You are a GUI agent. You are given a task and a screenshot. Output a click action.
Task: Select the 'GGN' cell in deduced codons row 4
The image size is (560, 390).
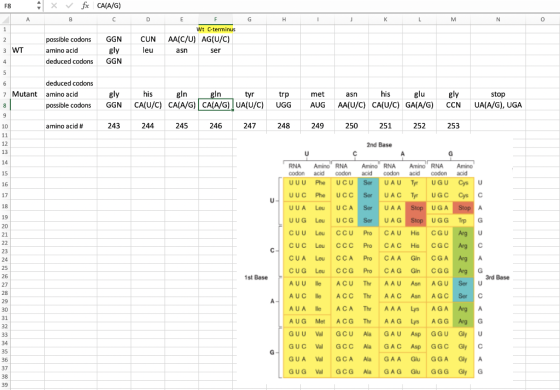(114, 61)
